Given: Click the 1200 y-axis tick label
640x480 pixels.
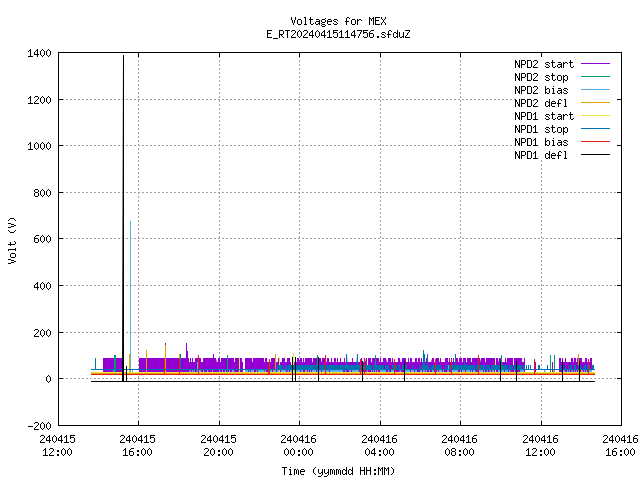Looking at the screenshot, I should click(39, 100).
